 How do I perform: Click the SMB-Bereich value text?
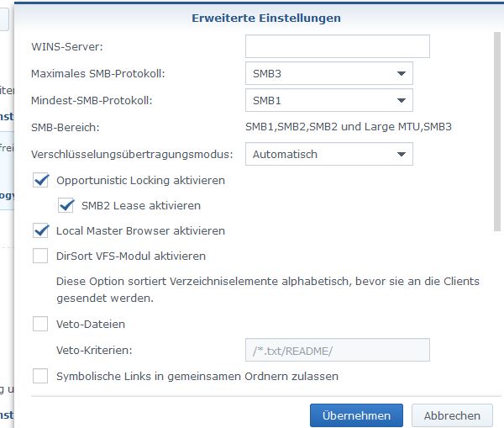[x=349, y=127]
